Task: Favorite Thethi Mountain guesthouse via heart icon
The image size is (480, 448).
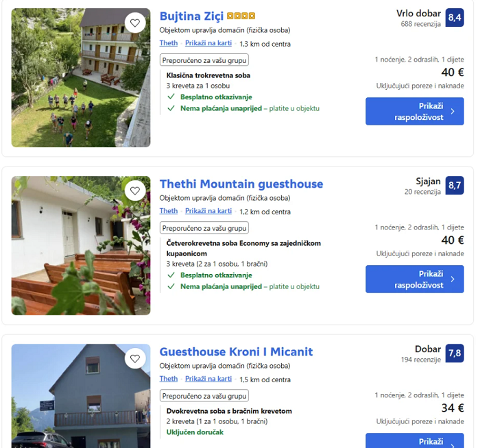Action: (x=135, y=191)
